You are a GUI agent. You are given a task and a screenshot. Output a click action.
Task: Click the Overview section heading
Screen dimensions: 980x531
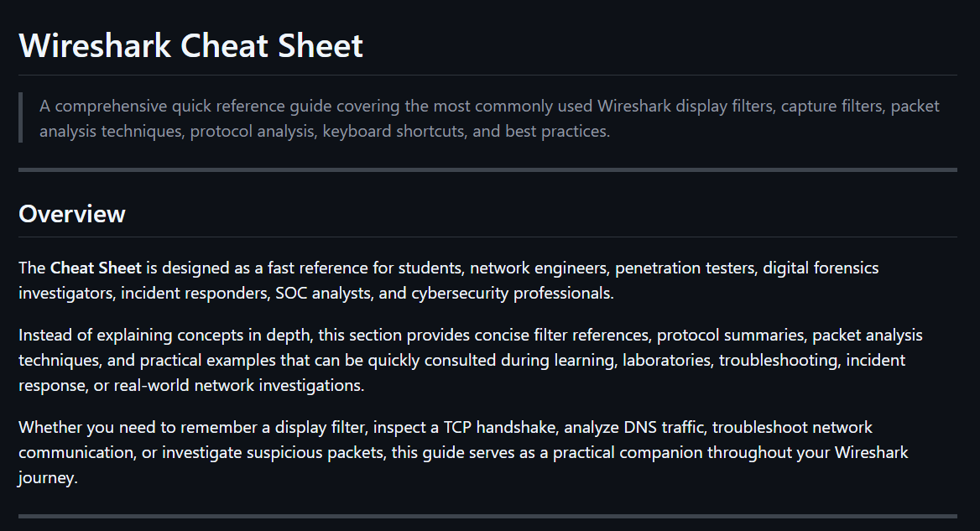72,214
